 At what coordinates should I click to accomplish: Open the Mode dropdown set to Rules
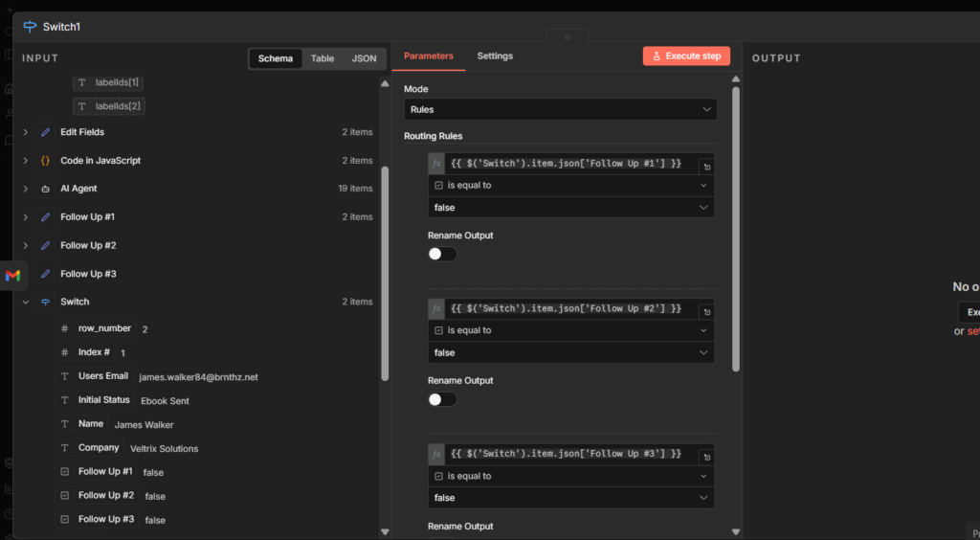560,110
